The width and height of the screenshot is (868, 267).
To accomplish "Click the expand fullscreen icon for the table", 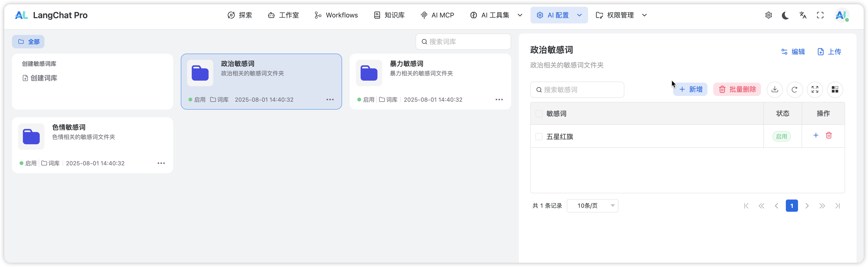I will tap(814, 89).
